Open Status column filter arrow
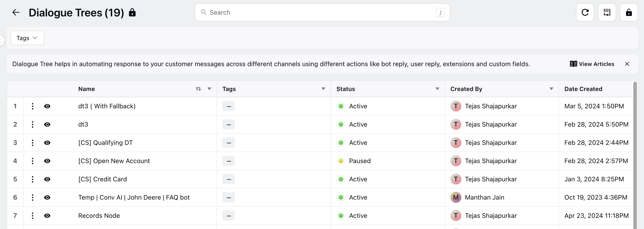This screenshot has width=644, height=229. coord(437,89)
